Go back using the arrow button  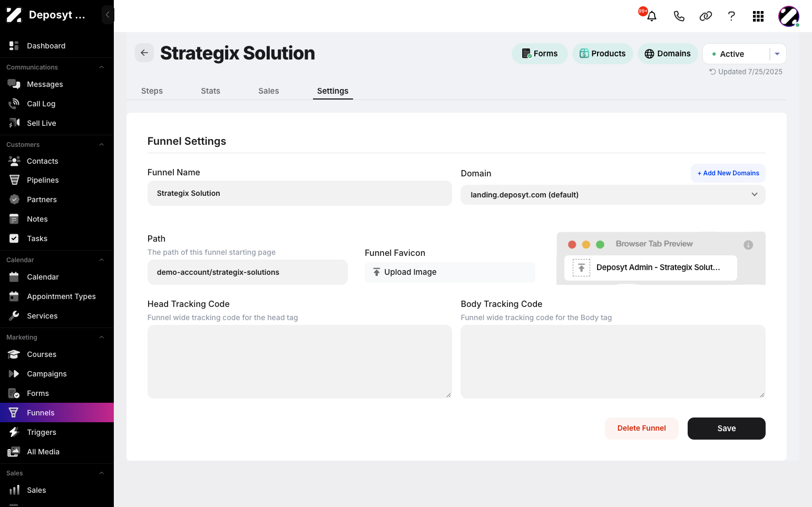[144, 53]
